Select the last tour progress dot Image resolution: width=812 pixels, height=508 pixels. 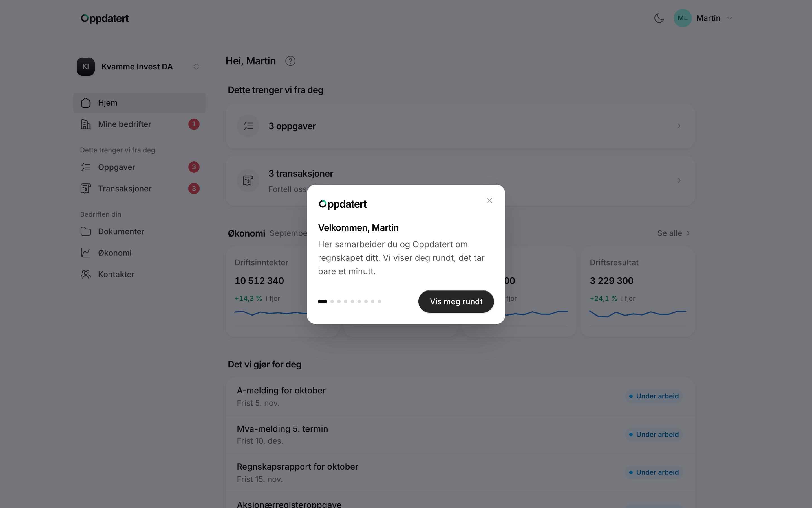379,301
